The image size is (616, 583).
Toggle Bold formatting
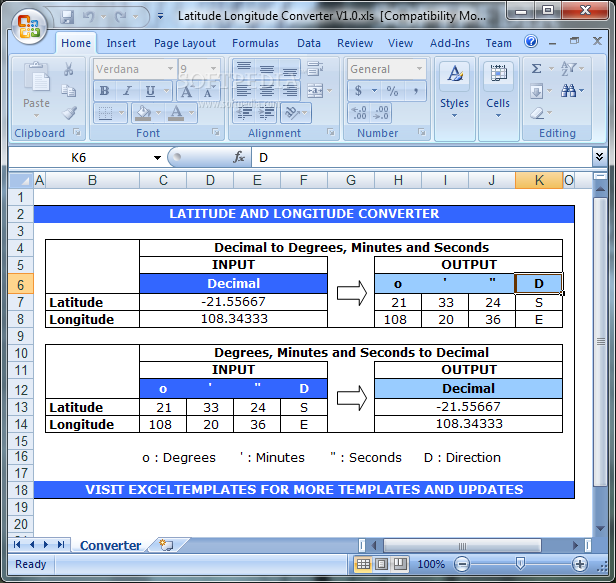[104, 91]
